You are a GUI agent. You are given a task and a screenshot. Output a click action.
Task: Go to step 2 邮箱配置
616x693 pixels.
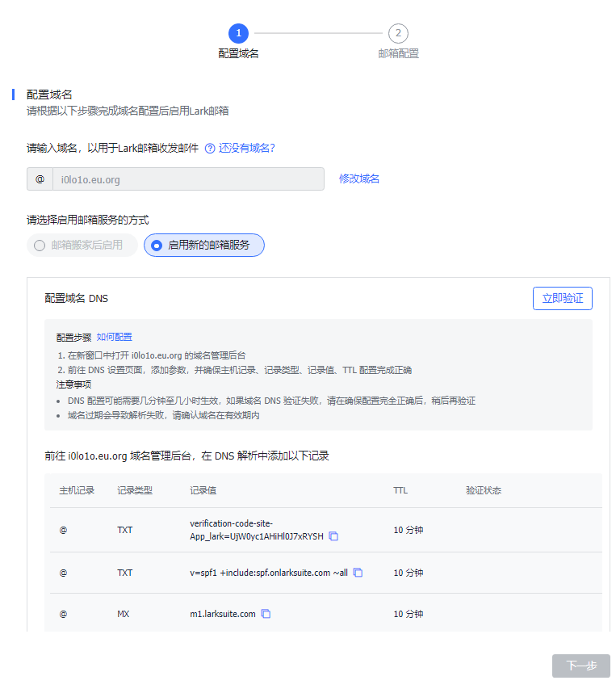click(398, 41)
